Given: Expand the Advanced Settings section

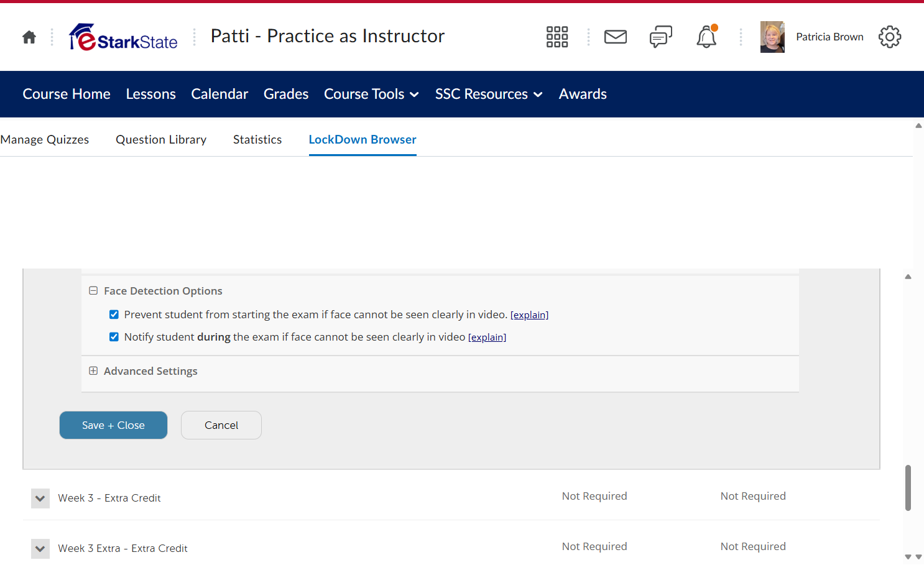Looking at the screenshot, I should point(93,371).
